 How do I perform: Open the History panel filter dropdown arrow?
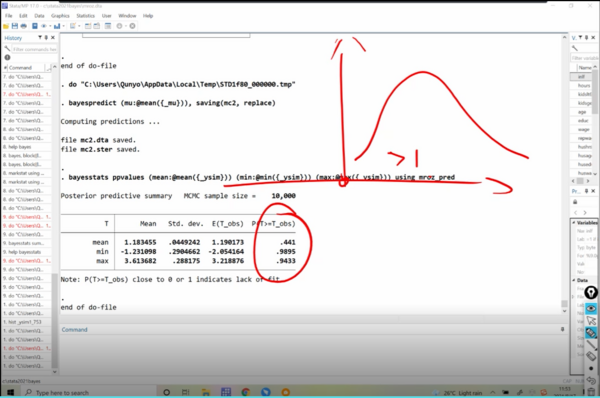coord(40,38)
